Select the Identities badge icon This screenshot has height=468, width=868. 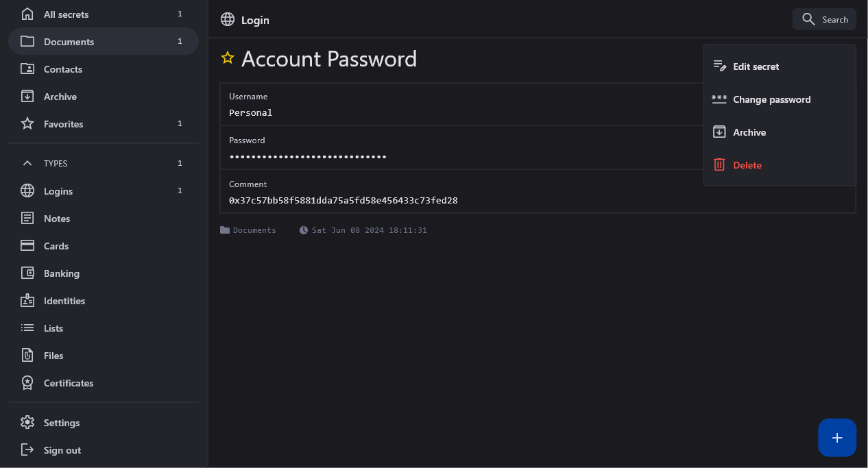pyautogui.click(x=27, y=301)
